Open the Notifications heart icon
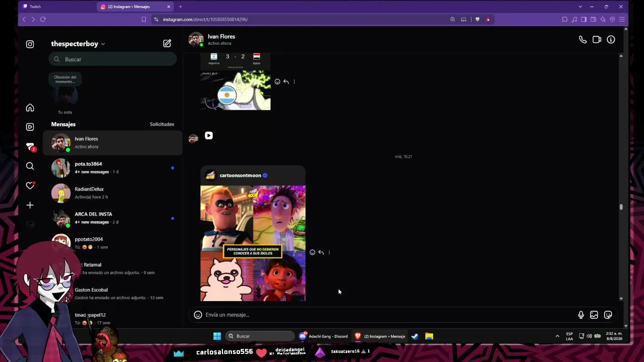The image size is (644, 362). coord(30,186)
